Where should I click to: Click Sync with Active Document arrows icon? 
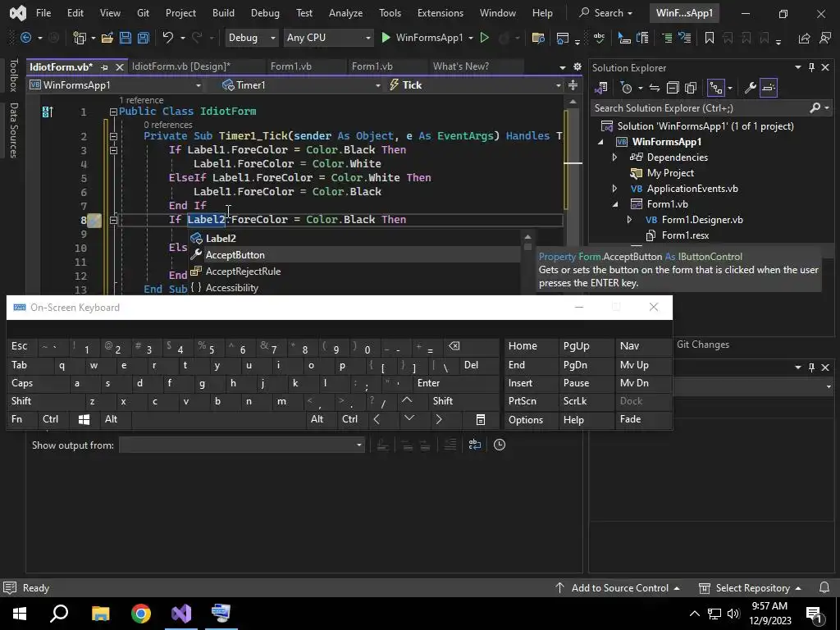(x=654, y=88)
